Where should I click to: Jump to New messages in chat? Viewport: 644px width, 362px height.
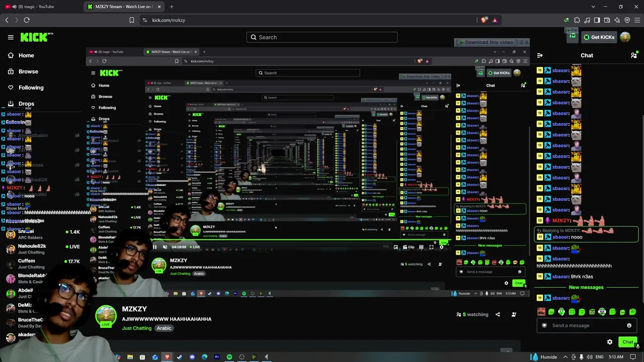(x=586, y=287)
